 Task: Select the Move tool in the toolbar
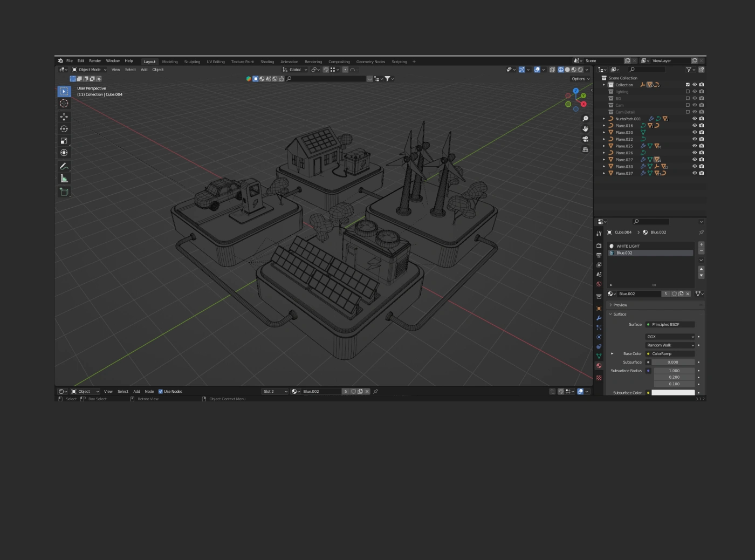tap(64, 117)
